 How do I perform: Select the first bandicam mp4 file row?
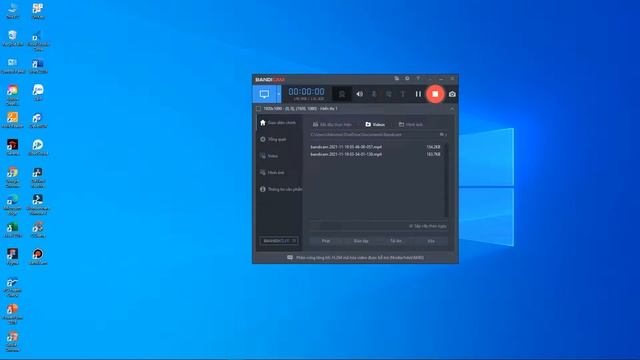click(376, 147)
